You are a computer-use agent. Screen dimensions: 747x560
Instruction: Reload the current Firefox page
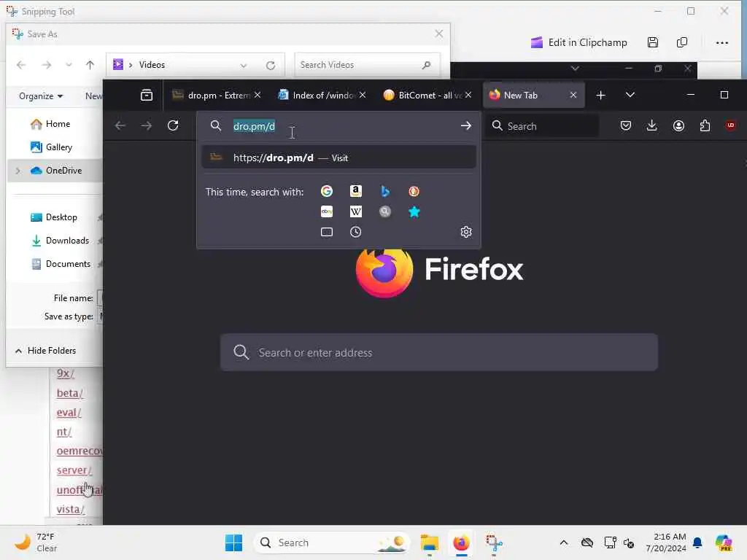click(x=173, y=125)
